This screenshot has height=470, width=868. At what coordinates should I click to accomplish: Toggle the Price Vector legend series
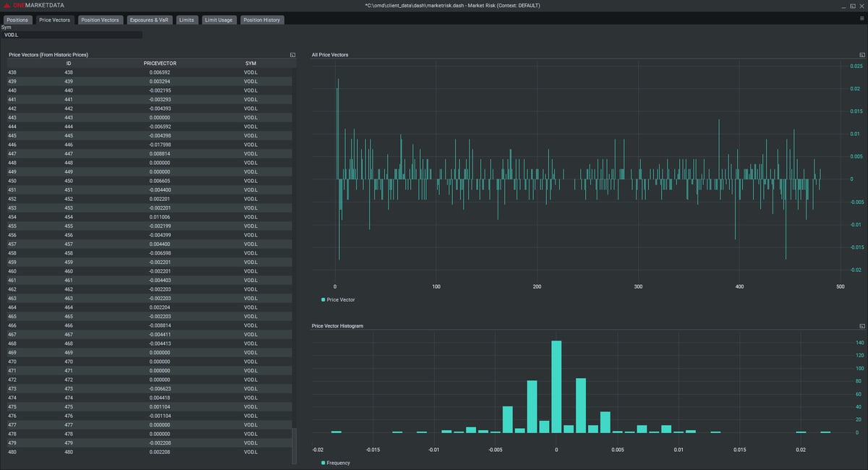pos(338,299)
